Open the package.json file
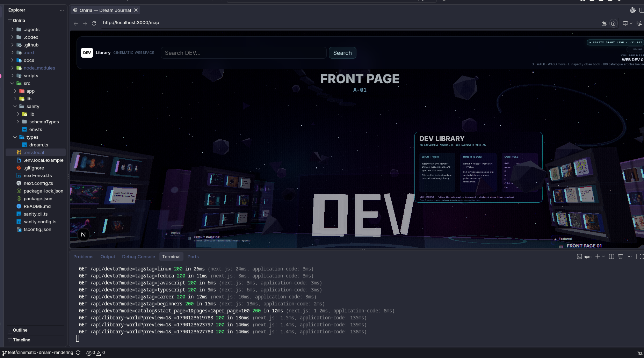Screen dimensions: 644x362 coord(38,199)
